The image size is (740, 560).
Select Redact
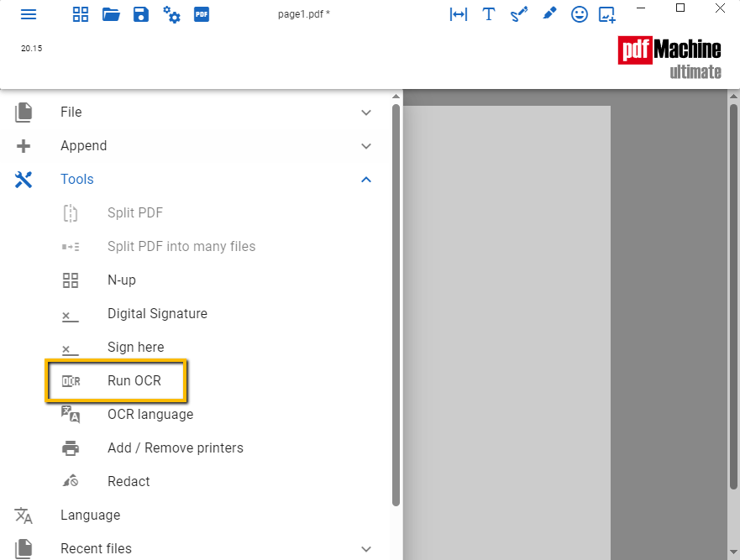[x=129, y=481]
